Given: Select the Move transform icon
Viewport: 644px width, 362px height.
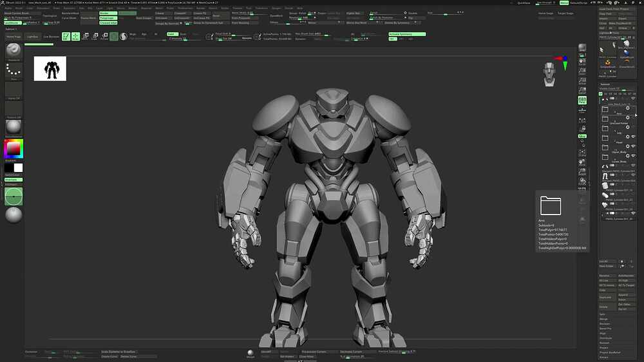Looking at the screenshot, I should pos(85,37).
